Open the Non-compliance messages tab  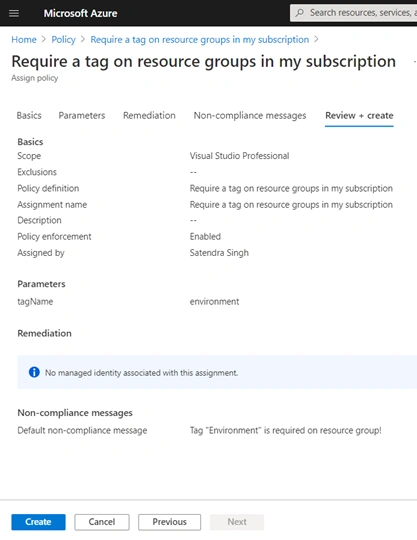coord(250,116)
